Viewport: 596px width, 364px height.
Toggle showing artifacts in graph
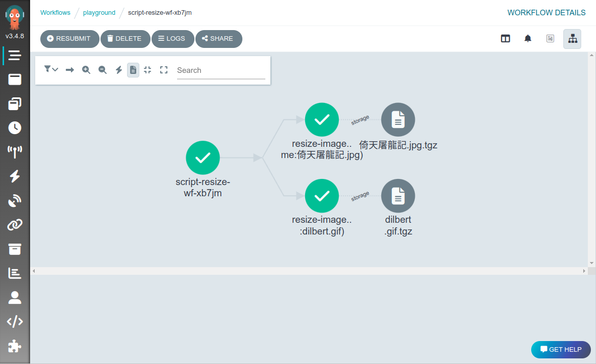[133, 70]
